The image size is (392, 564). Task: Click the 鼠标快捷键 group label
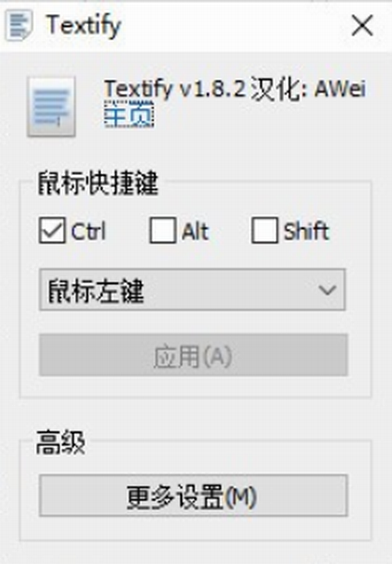click(98, 183)
